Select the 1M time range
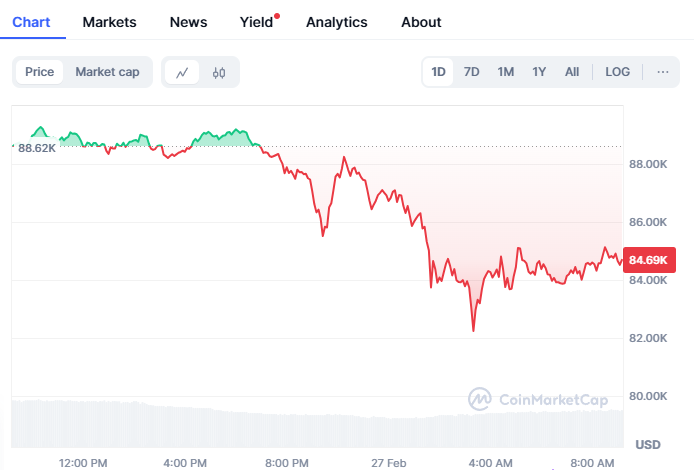Image resolution: width=694 pixels, height=470 pixels. click(506, 72)
